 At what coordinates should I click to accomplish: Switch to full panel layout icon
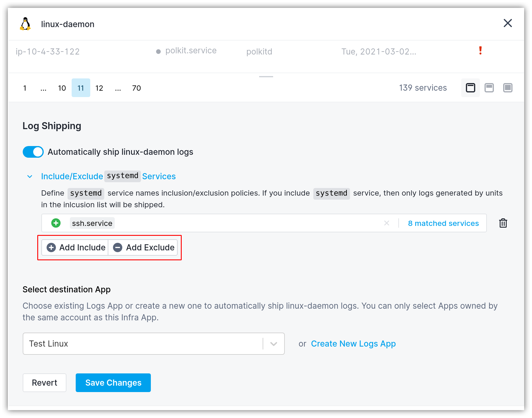point(508,88)
